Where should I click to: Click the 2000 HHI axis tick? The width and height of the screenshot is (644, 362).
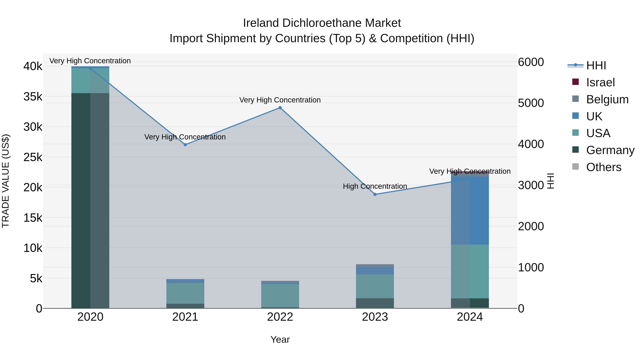click(531, 226)
